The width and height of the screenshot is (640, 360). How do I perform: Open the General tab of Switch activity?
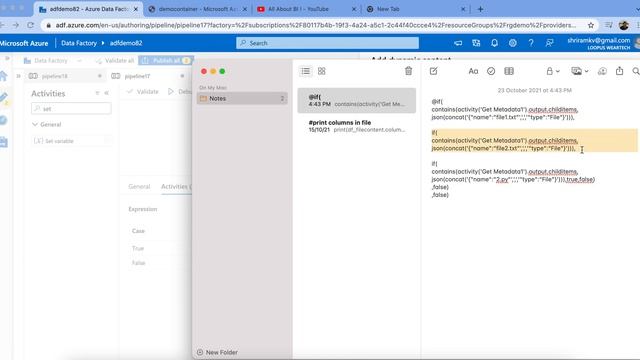point(139,187)
